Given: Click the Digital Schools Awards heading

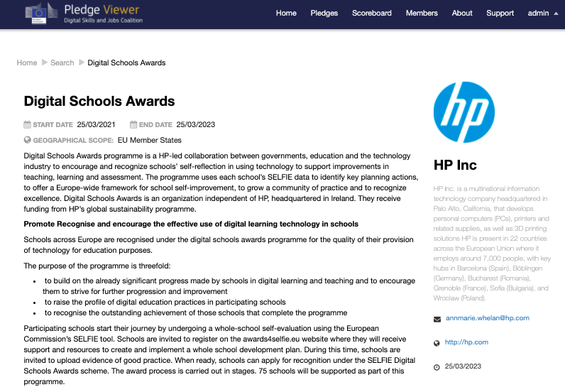Looking at the screenshot, I should (99, 102).
